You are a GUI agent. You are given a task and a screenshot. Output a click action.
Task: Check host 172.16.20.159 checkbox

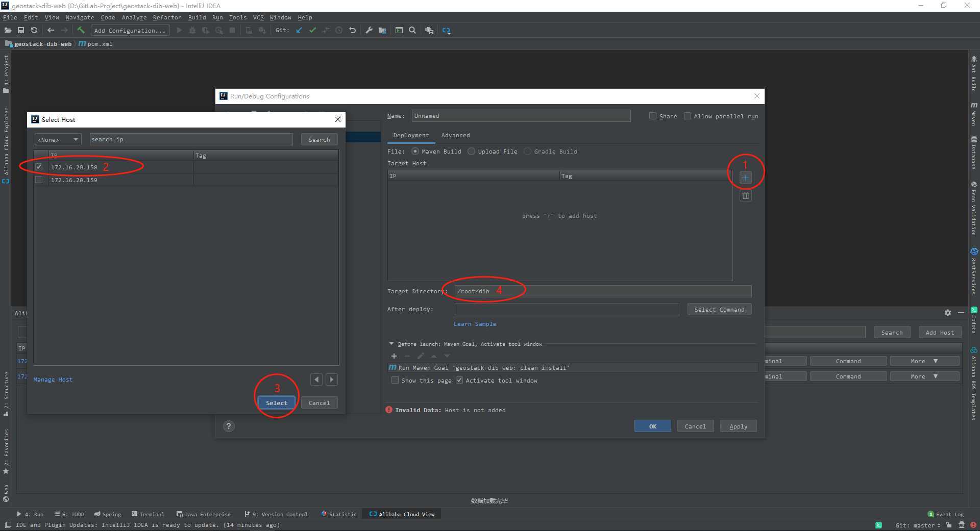39,180
